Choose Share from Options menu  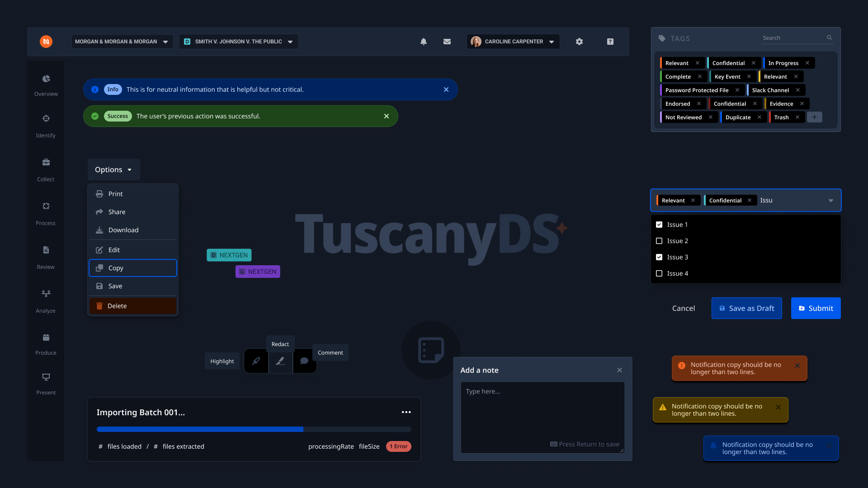point(133,212)
